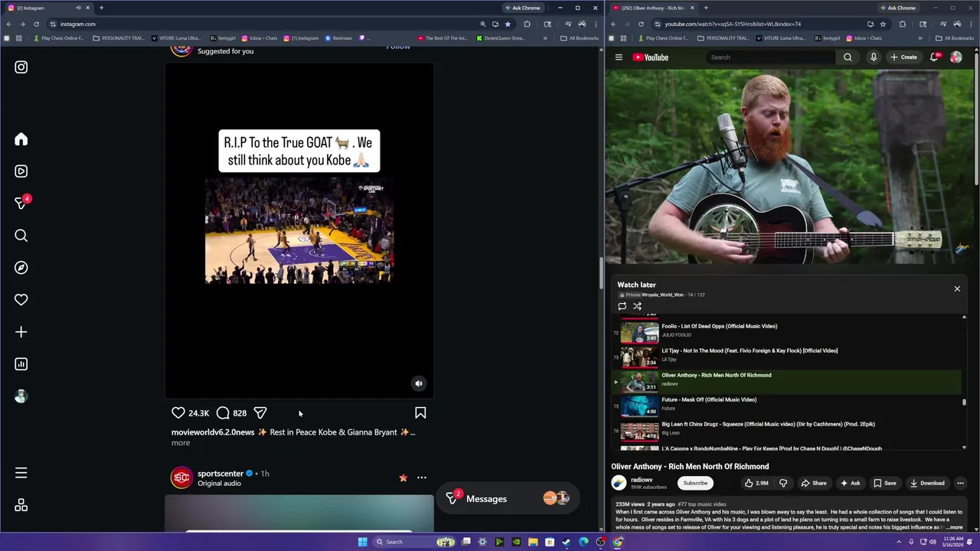
Task: Switch to Instagram browser tab
Action: coord(47,8)
